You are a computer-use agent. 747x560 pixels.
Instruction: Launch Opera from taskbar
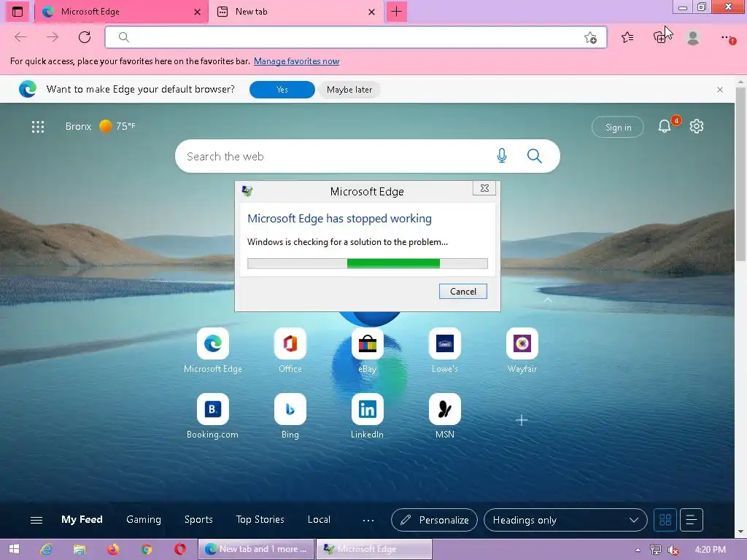tap(180, 550)
